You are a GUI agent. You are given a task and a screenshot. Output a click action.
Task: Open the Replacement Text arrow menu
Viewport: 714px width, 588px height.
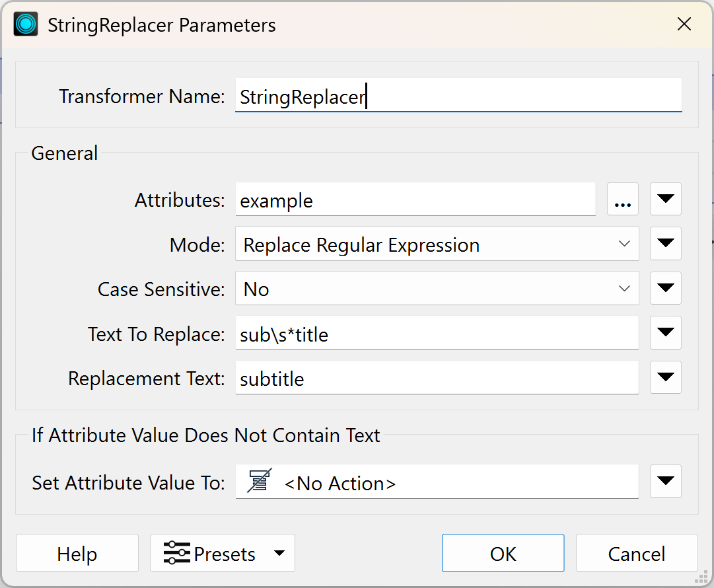pyautogui.click(x=665, y=378)
